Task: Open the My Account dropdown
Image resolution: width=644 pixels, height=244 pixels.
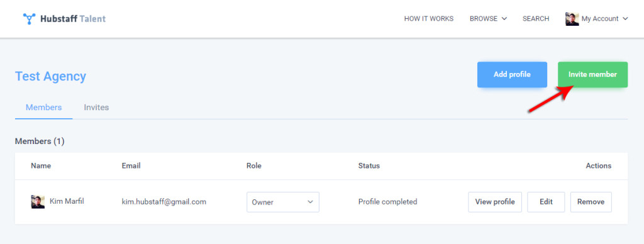Action: (x=597, y=19)
